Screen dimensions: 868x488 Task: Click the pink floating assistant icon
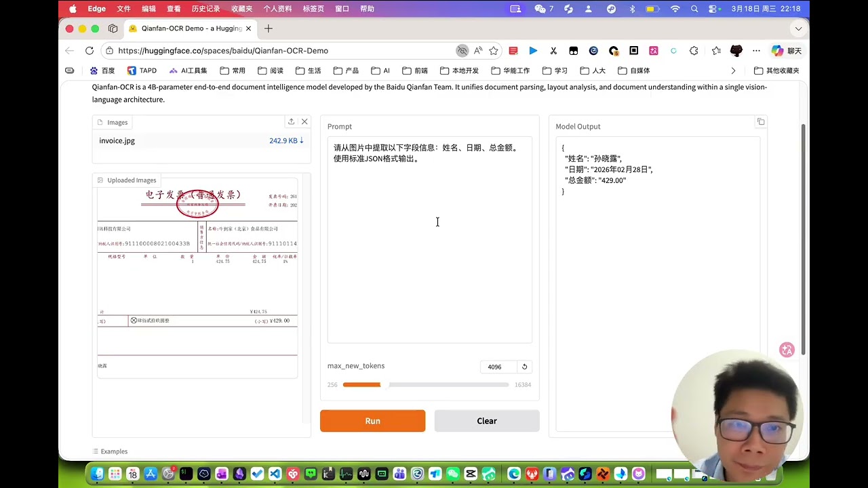[x=787, y=350]
